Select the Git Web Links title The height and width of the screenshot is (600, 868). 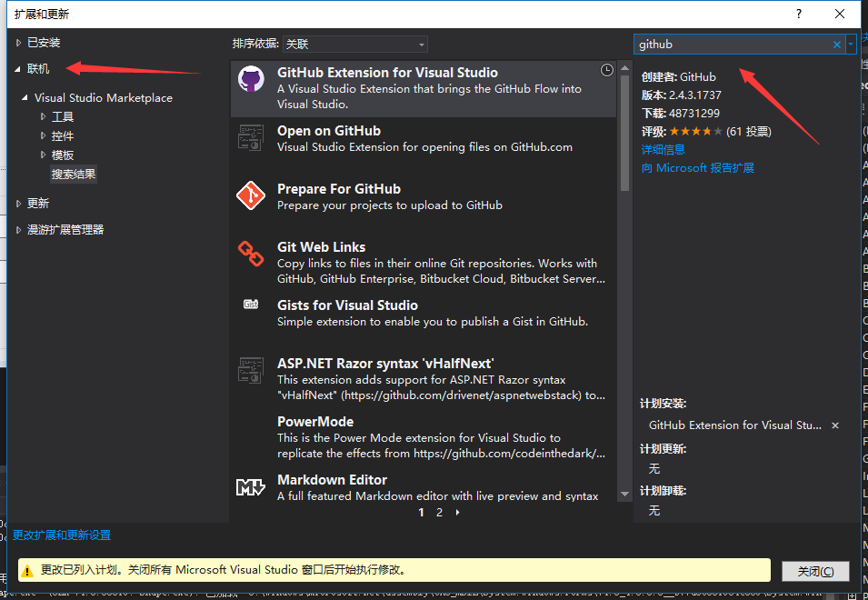pos(321,247)
